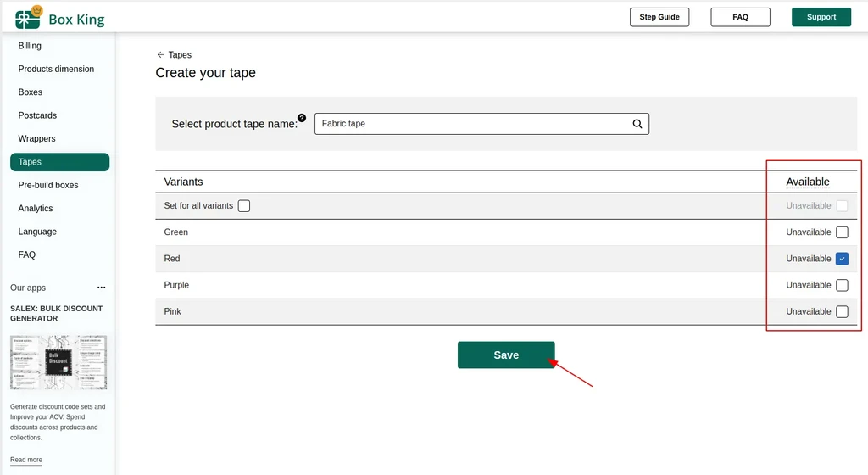The width and height of the screenshot is (868, 475).
Task: Click the Green variant name
Action: point(176,232)
